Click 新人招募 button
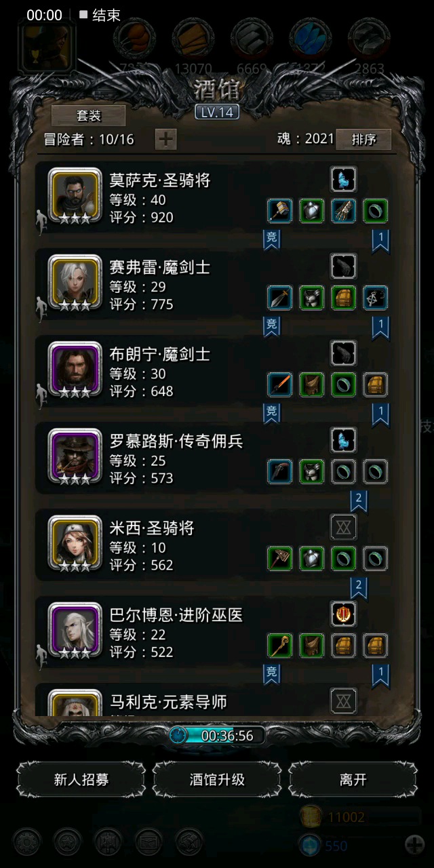The height and width of the screenshot is (868, 434). 81,779
